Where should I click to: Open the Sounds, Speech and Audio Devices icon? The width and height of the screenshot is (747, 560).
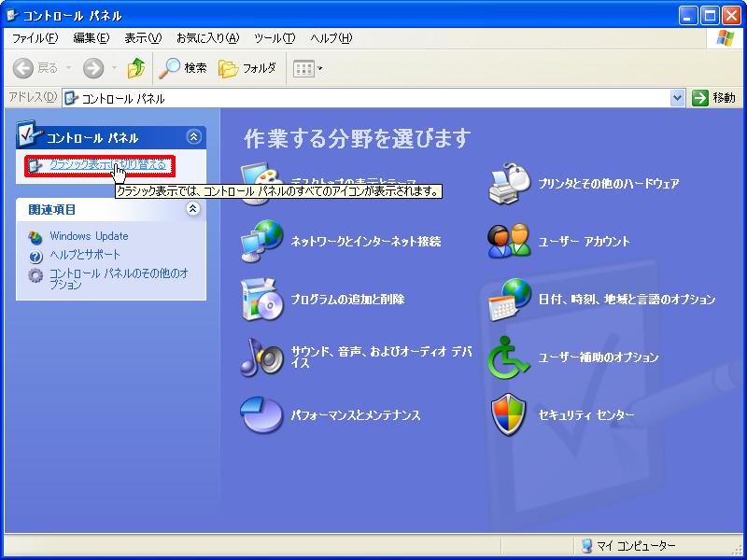click(x=261, y=357)
